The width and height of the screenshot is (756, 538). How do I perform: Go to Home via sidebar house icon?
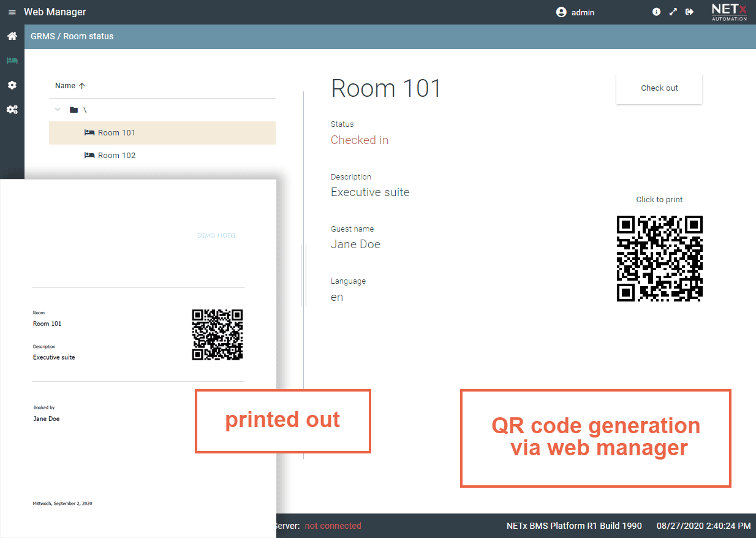(12, 36)
